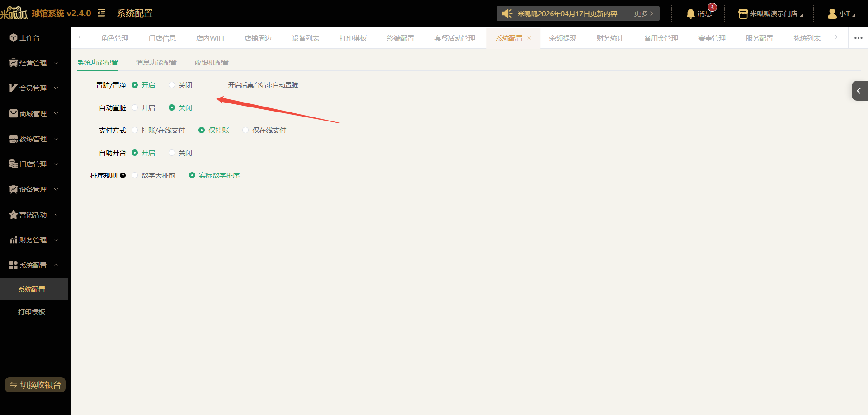
Task: Switch to 收银机配置 tab
Action: tap(212, 63)
